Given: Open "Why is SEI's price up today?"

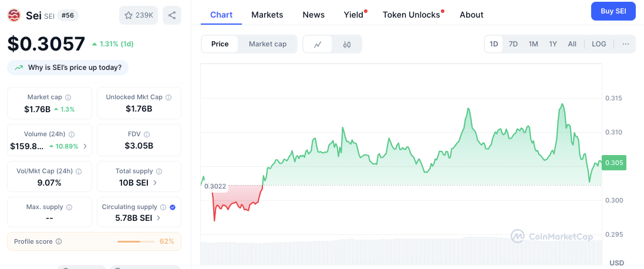Looking at the screenshot, I should [68, 68].
